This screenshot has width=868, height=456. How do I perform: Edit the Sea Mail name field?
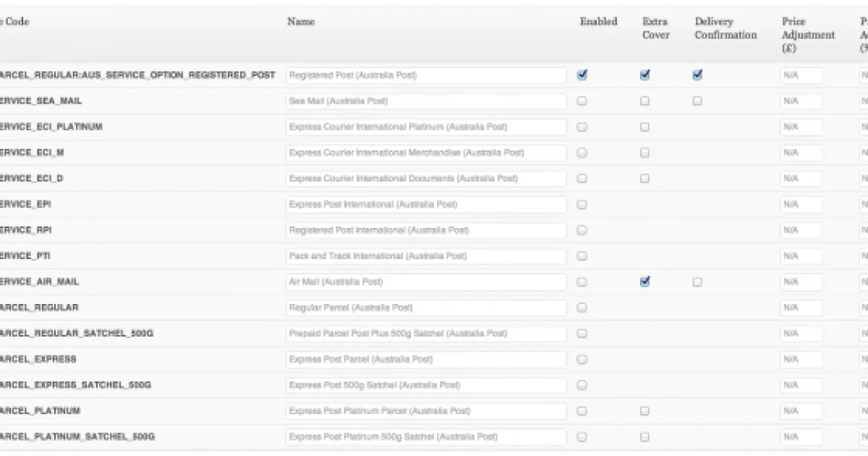point(426,101)
